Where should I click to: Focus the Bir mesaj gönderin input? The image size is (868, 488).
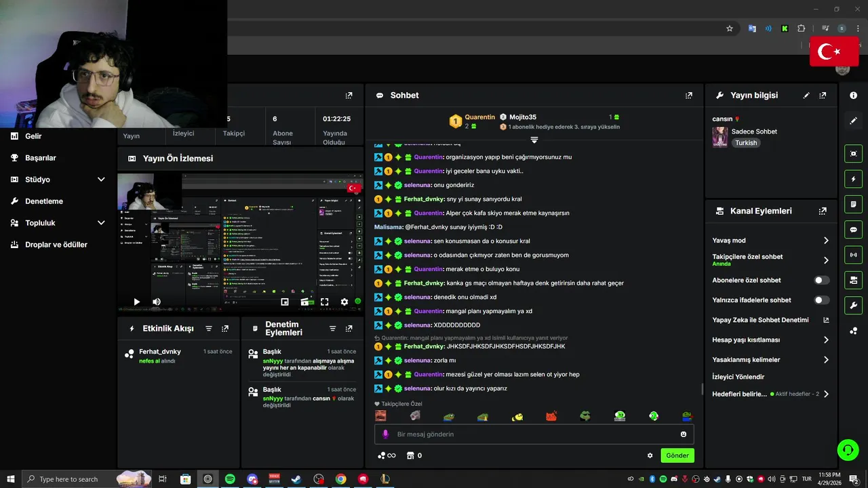click(x=534, y=434)
